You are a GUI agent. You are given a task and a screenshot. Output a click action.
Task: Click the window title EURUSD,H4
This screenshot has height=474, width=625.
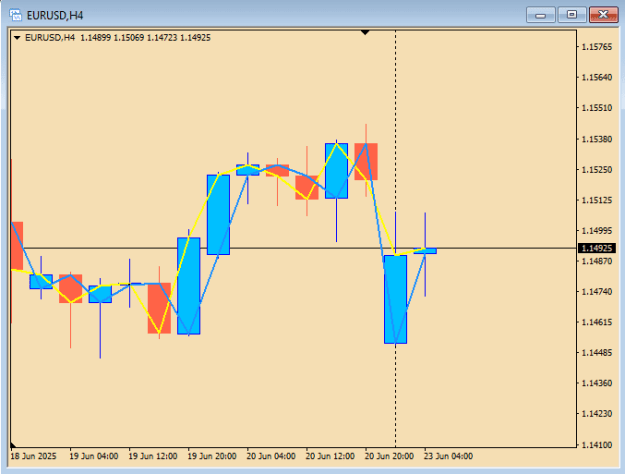click(55, 16)
